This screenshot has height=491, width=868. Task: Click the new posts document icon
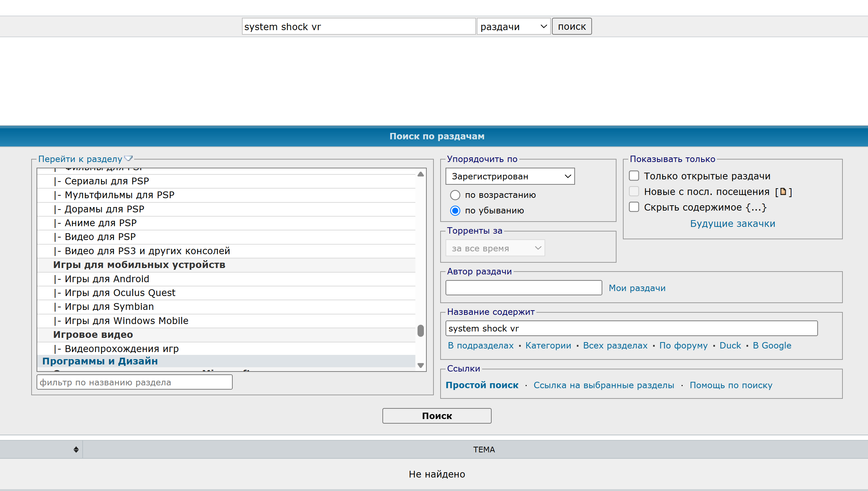pos(783,192)
